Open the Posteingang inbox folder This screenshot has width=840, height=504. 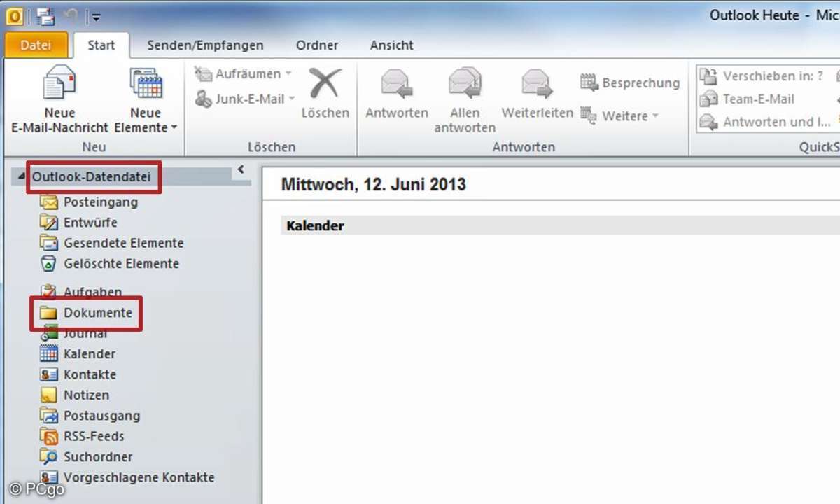point(100,202)
